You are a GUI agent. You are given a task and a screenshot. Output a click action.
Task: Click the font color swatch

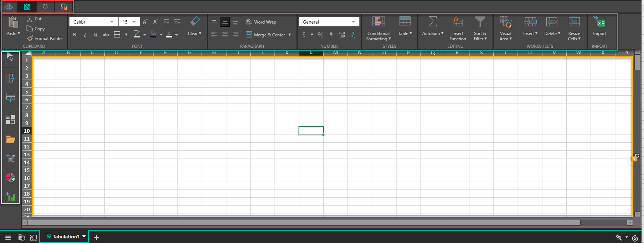169,35
